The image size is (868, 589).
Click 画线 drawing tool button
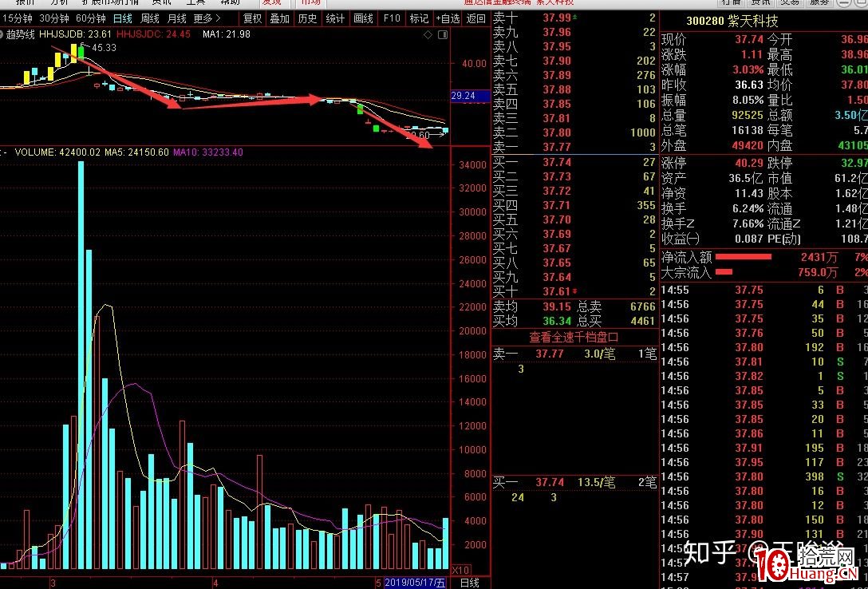click(363, 18)
